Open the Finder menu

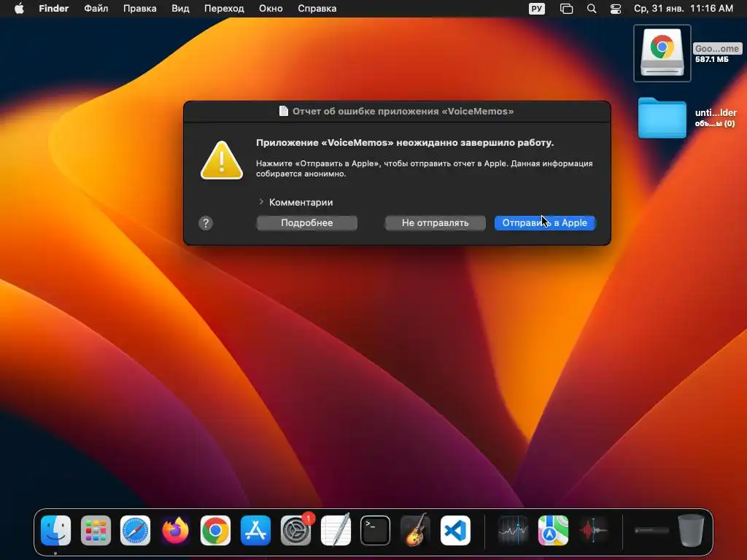coord(54,9)
